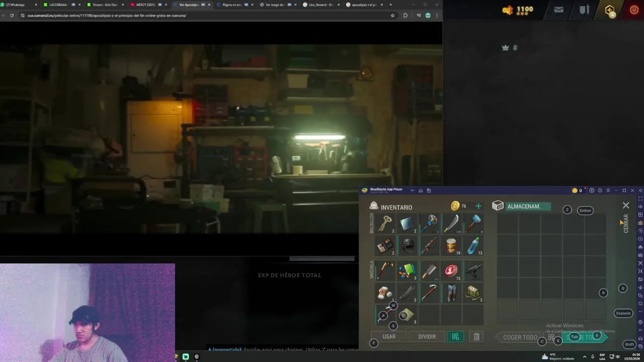Select the canned food stack of 19
Image resolution: width=644 pixels, height=362 pixels.
451,245
